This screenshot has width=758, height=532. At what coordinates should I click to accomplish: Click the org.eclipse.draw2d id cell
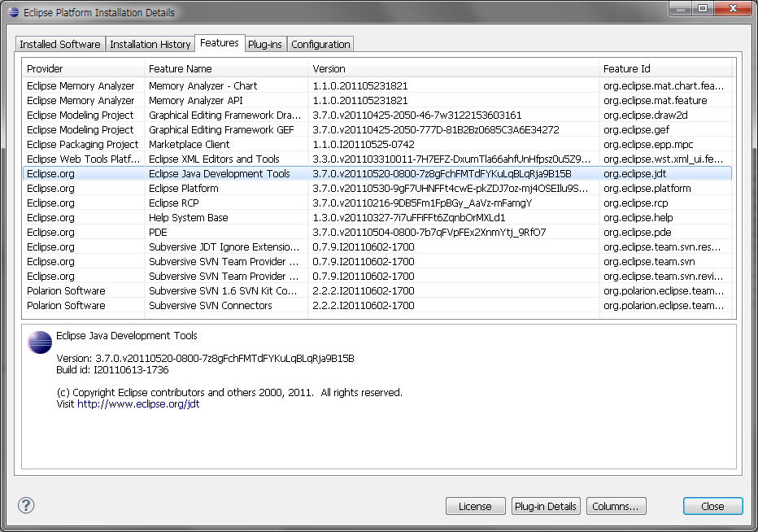click(646, 116)
